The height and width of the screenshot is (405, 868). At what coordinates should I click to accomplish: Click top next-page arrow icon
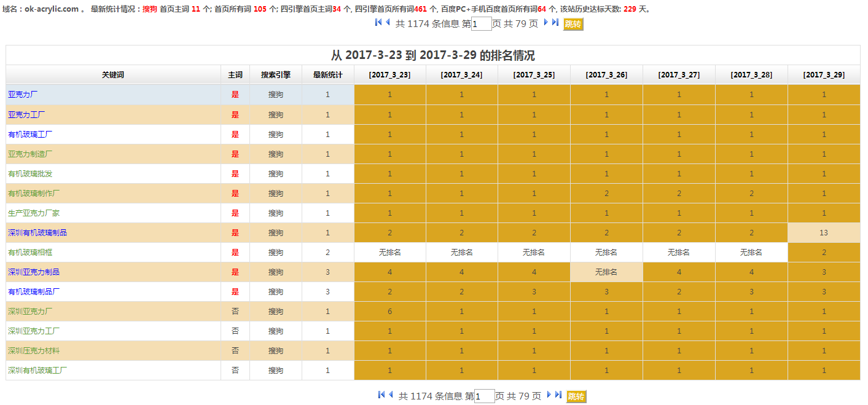(x=546, y=23)
